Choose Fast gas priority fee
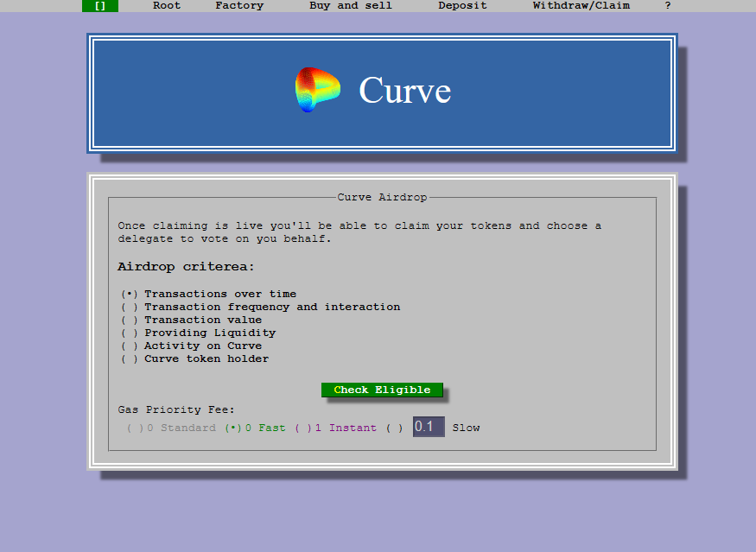Image resolution: width=756 pixels, height=552 pixels. click(255, 428)
